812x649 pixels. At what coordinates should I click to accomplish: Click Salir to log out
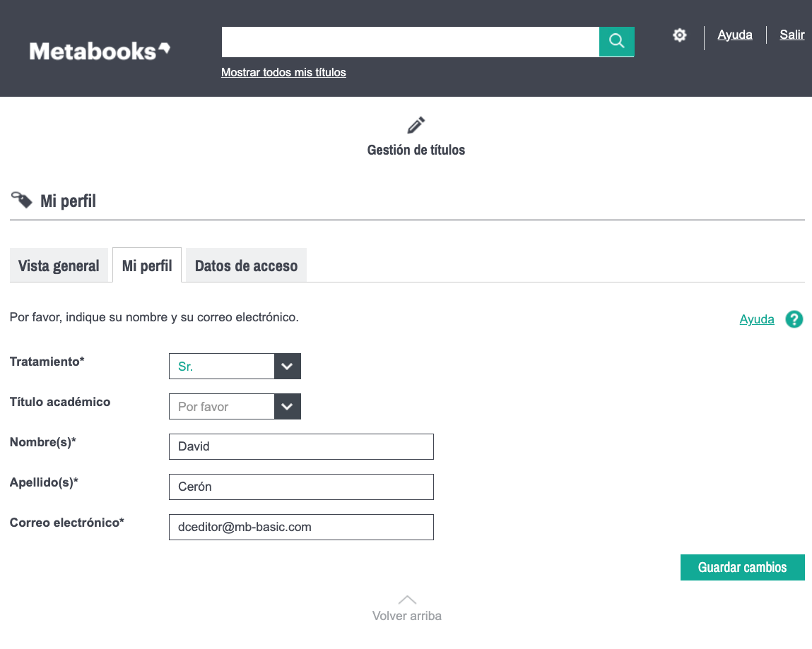(x=792, y=35)
